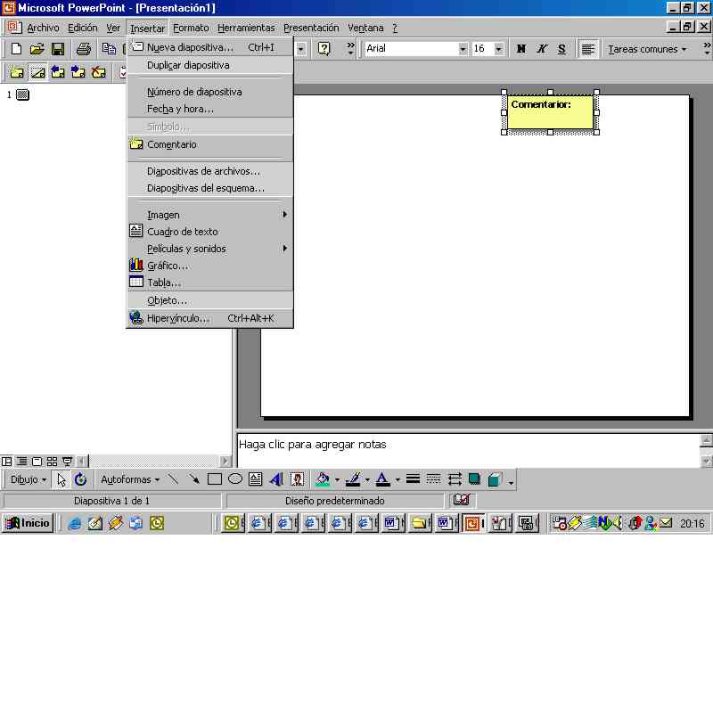713x728 pixels.
Task: Toggle Bold formatting (N)
Action: point(521,49)
